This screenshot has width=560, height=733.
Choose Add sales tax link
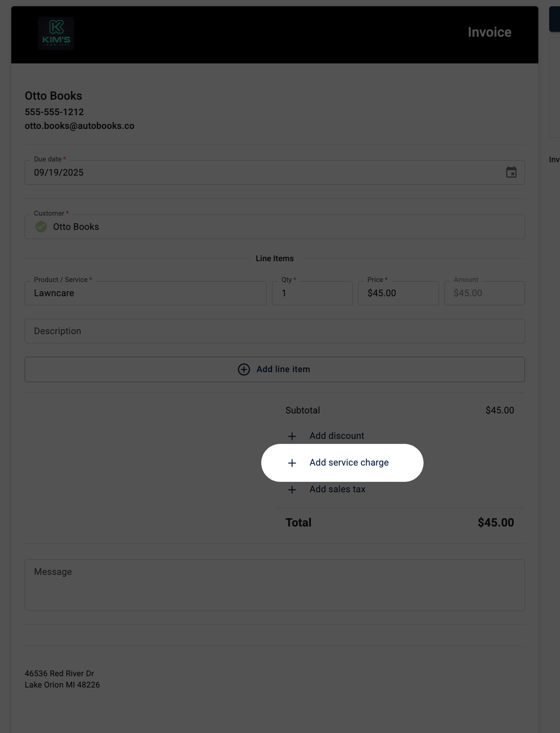point(337,489)
